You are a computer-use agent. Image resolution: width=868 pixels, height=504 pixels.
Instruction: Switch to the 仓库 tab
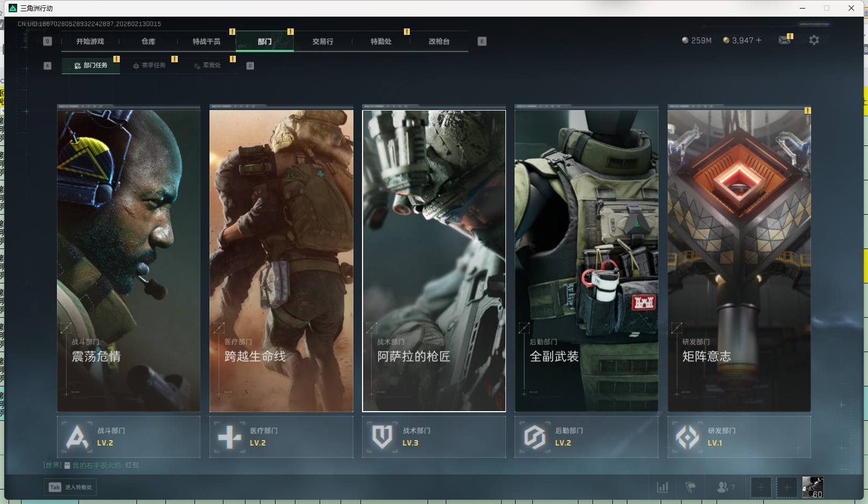click(148, 41)
